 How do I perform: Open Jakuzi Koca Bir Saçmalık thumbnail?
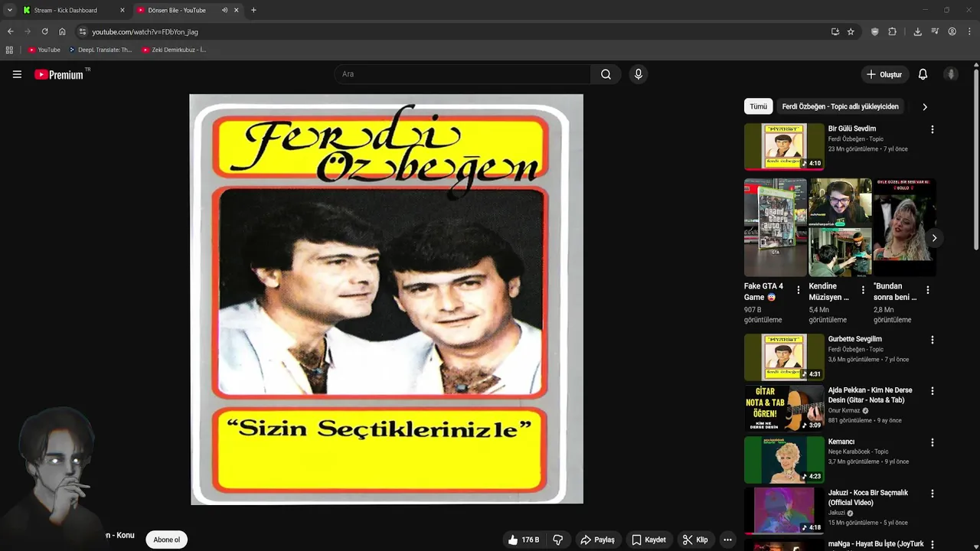pos(784,511)
